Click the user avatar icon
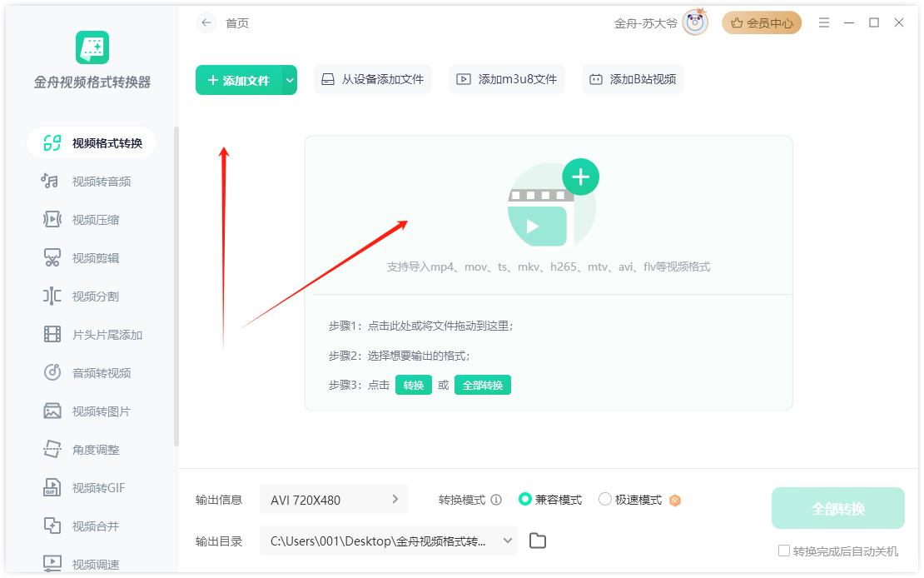The width and height of the screenshot is (924, 578). [x=694, y=23]
